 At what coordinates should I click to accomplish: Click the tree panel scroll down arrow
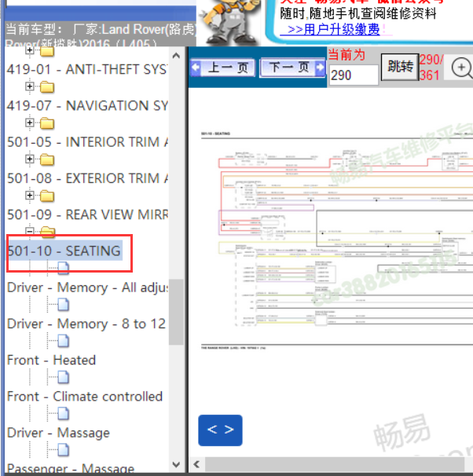[176, 465]
